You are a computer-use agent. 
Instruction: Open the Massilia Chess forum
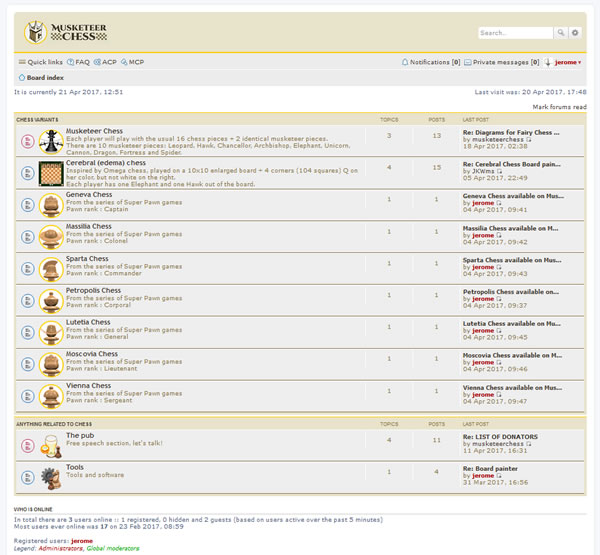[90, 227]
